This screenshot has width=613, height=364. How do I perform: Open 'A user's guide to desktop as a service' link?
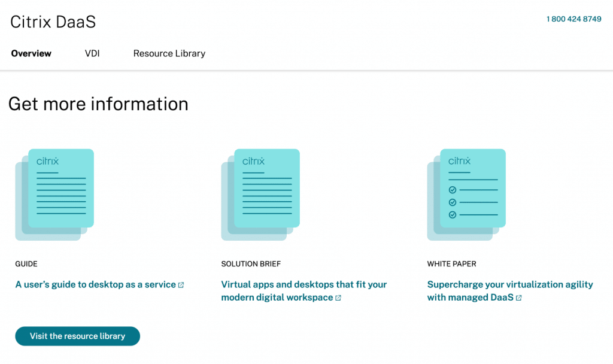(x=95, y=284)
